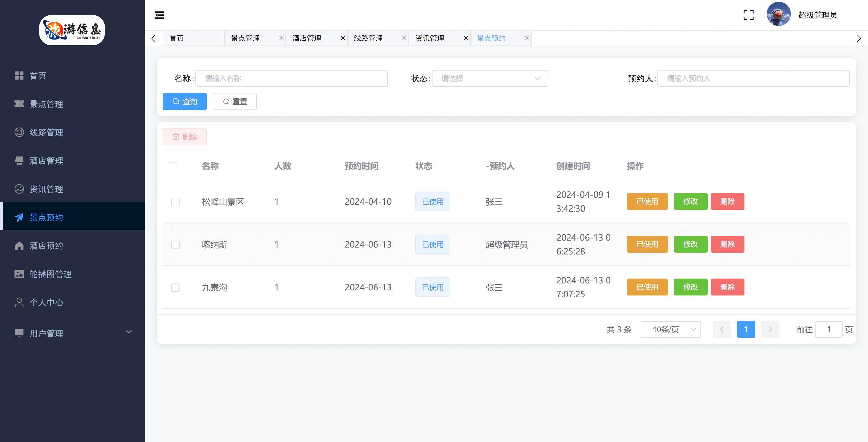This screenshot has width=868, height=442.
Task: Focus the 预约人 input field
Action: click(753, 79)
